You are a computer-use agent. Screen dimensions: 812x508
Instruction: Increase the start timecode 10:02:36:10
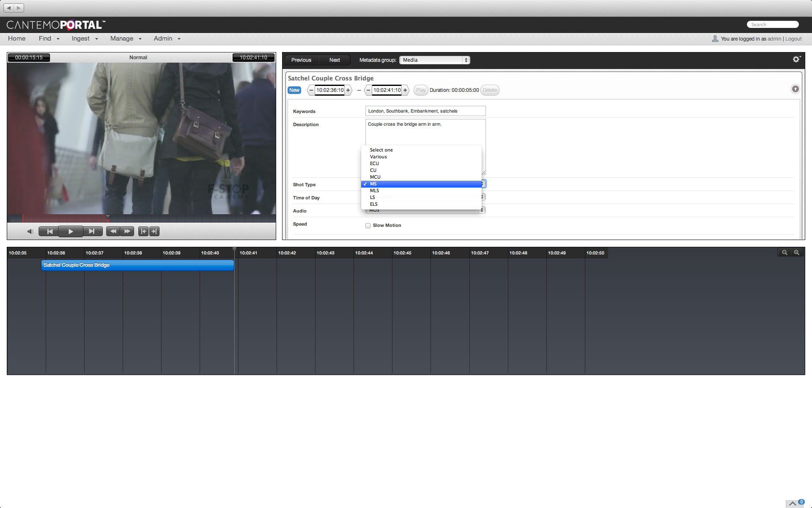coord(348,90)
